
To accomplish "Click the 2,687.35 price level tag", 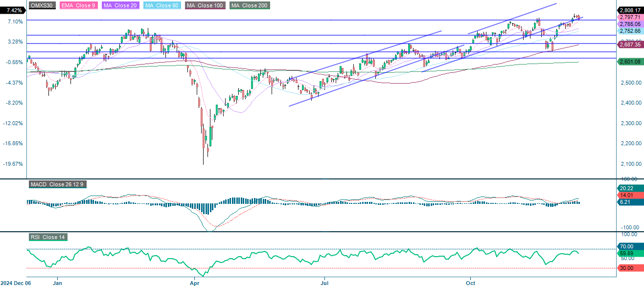I will (630, 44).
